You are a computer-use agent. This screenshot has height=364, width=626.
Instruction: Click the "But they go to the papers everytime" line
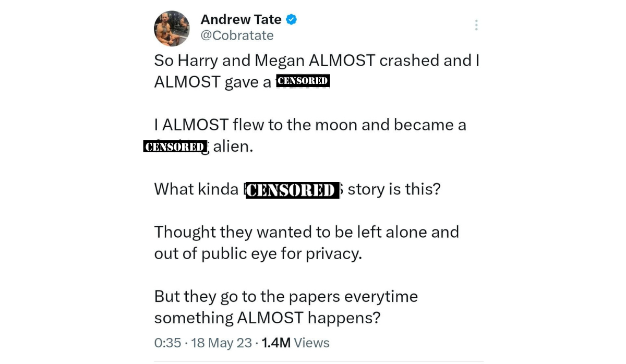(286, 296)
